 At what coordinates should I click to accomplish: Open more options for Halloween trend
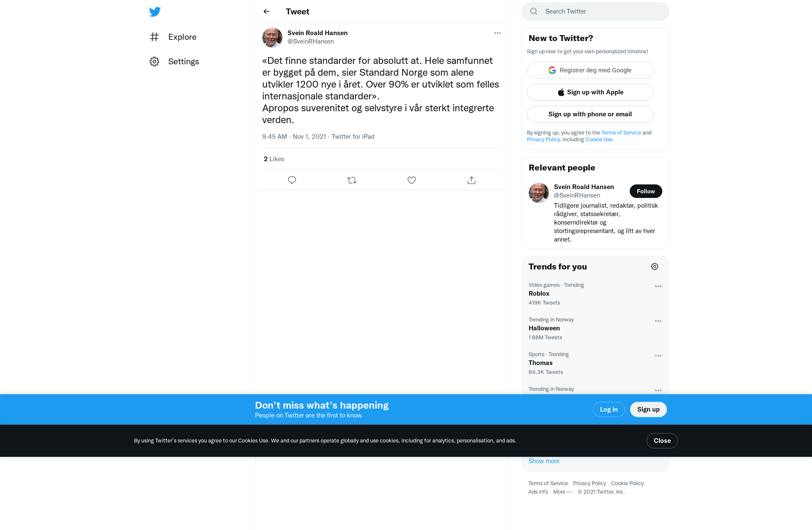click(658, 321)
